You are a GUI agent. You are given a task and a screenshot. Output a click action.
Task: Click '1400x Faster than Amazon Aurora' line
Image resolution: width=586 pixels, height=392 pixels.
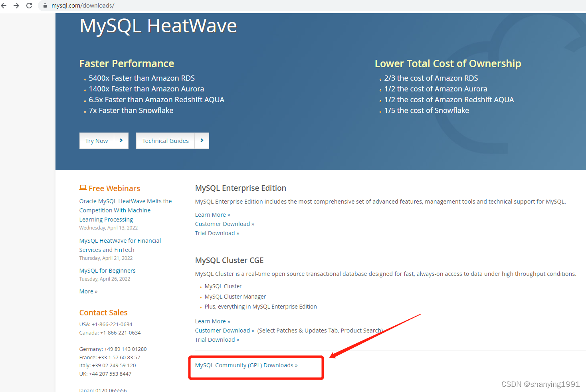[x=146, y=89]
